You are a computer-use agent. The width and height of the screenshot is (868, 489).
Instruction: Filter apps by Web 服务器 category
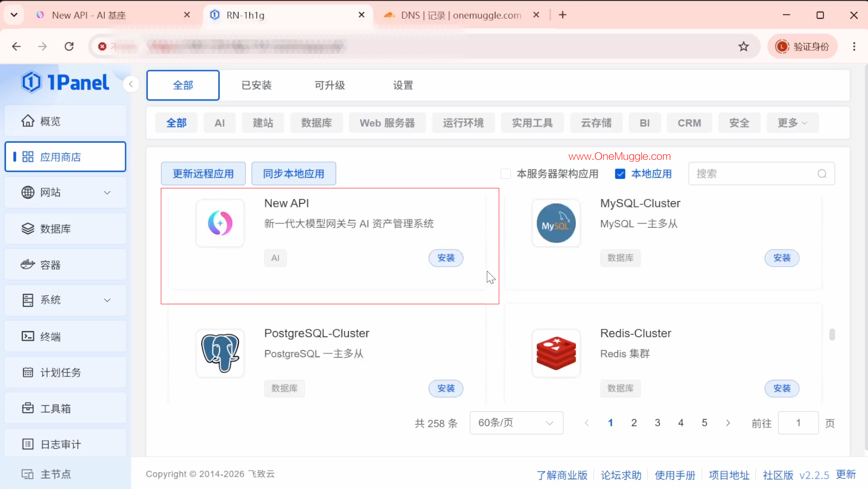click(387, 123)
